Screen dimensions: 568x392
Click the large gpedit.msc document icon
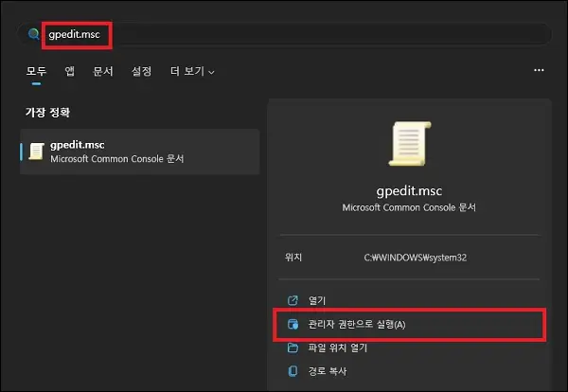pos(410,144)
